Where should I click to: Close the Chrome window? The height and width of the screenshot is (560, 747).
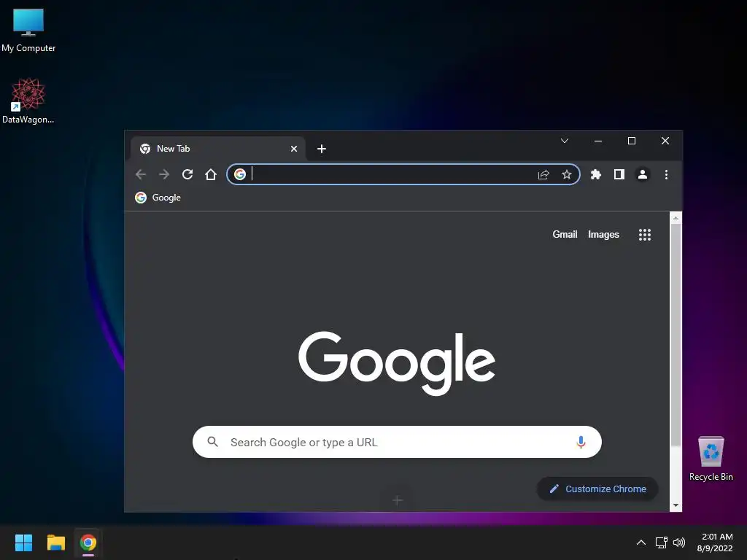coord(665,141)
